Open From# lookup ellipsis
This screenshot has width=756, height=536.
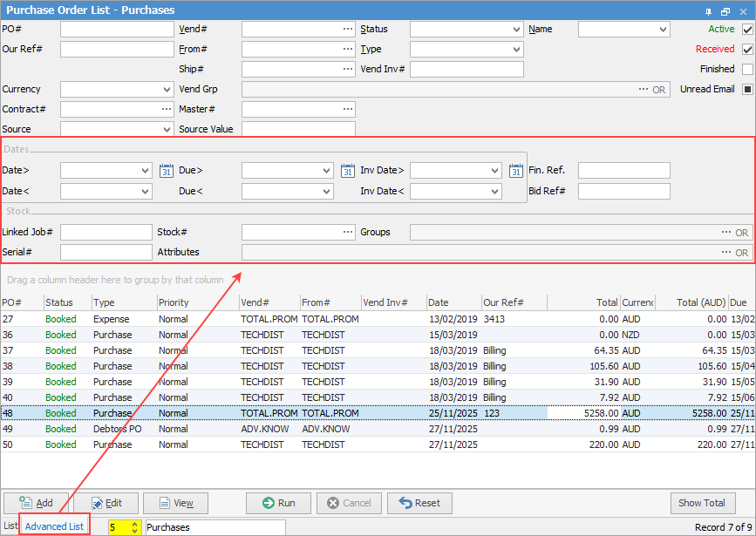[x=348, y=49]
